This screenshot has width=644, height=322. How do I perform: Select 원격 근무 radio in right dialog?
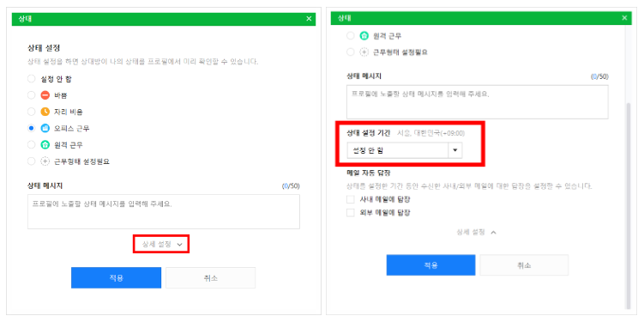(x=351, y=36)
